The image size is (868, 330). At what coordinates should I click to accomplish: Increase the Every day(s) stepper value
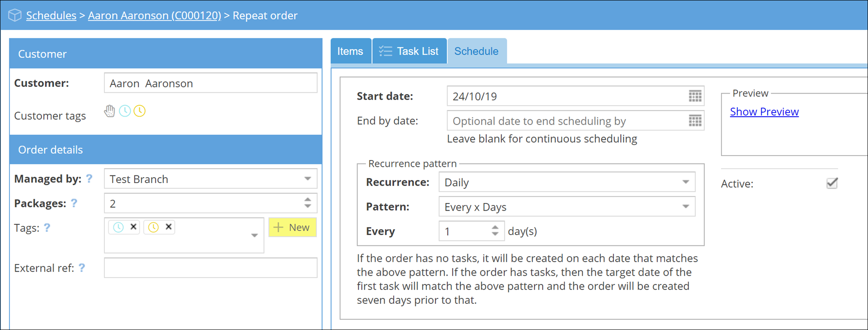(495, 227)
